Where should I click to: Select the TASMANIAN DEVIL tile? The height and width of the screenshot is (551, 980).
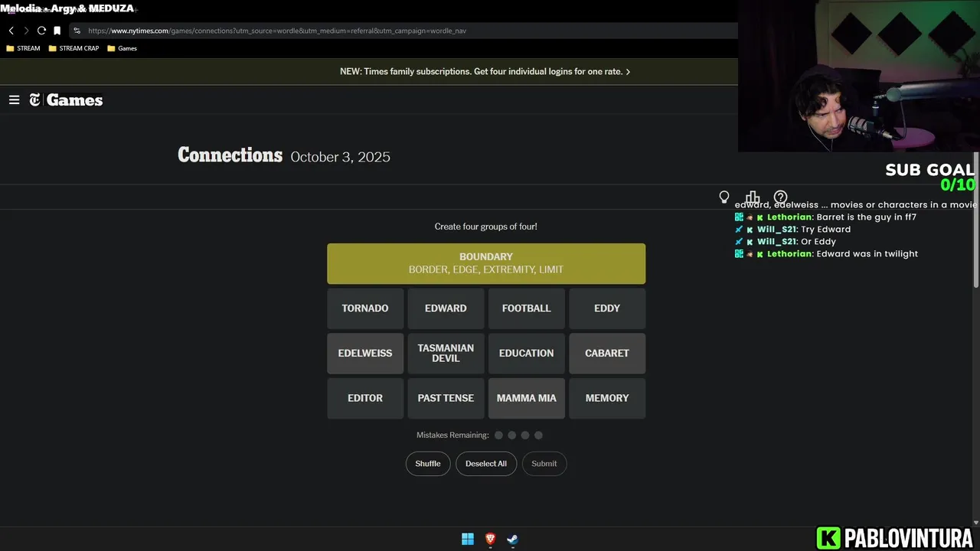point(446,354)
